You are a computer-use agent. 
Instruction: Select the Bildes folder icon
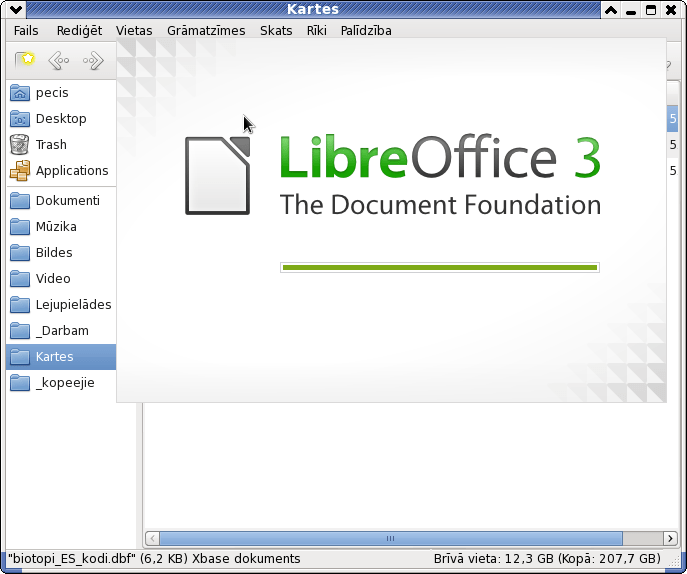click(x=20, y=252)
